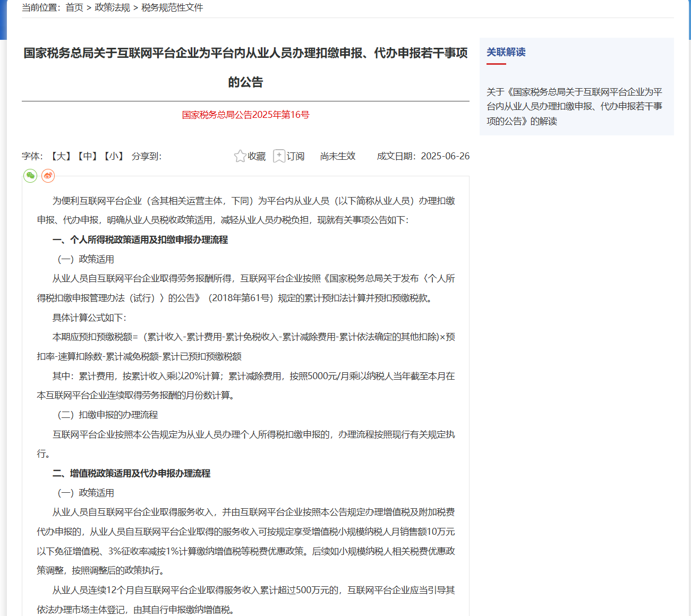Viewport: 691px width, 616px height.
Task: Click the star icon to favorite
Action: click(240, 156)
